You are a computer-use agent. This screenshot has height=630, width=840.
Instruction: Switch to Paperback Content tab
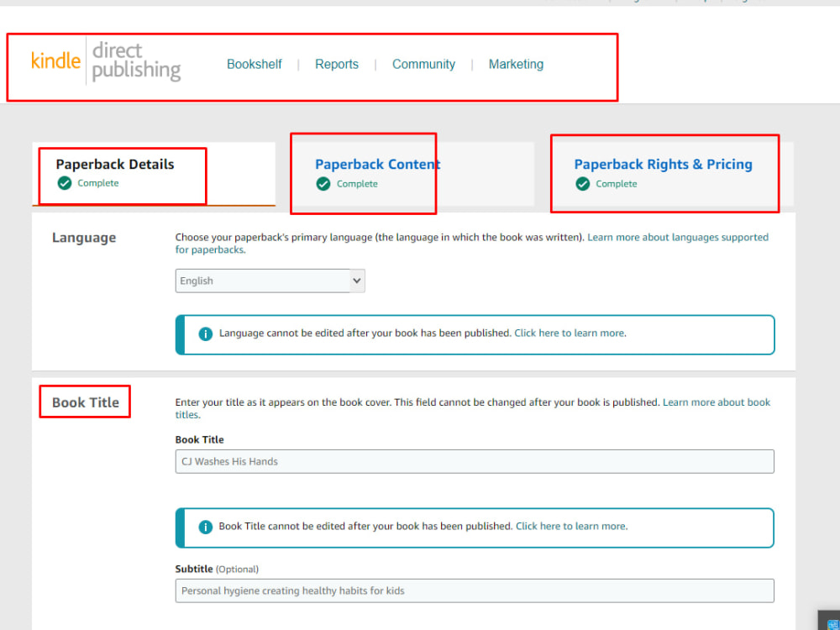[x=412, y=174]
